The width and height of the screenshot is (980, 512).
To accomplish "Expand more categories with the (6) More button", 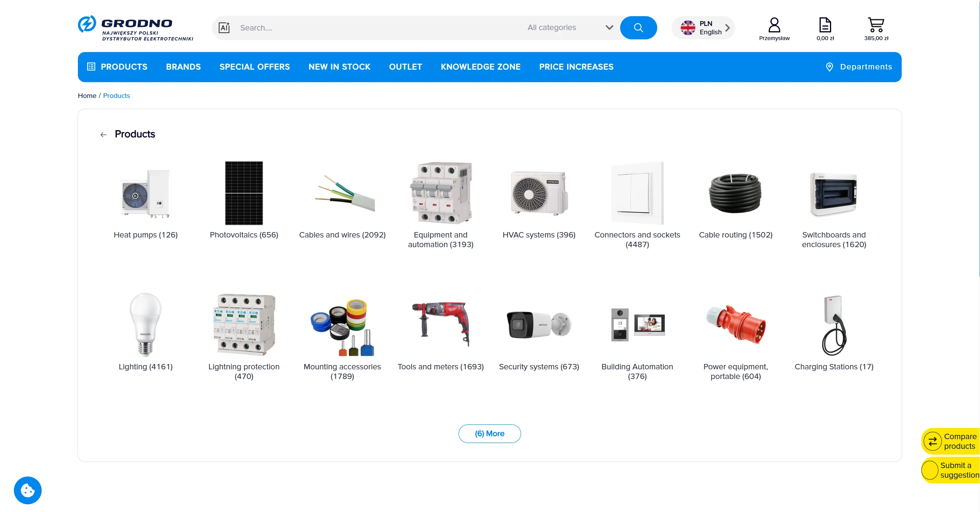I will pyautogui.click(x=489, y=433).
